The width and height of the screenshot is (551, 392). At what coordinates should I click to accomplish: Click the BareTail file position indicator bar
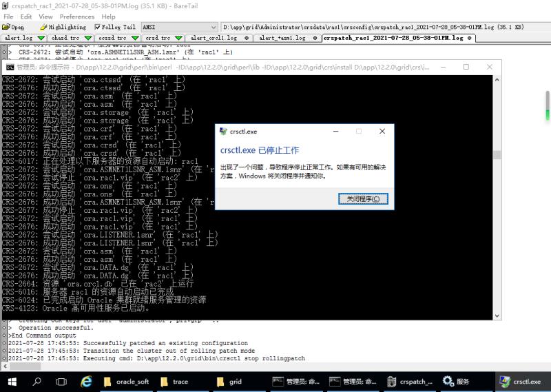[x=548, y=106]
